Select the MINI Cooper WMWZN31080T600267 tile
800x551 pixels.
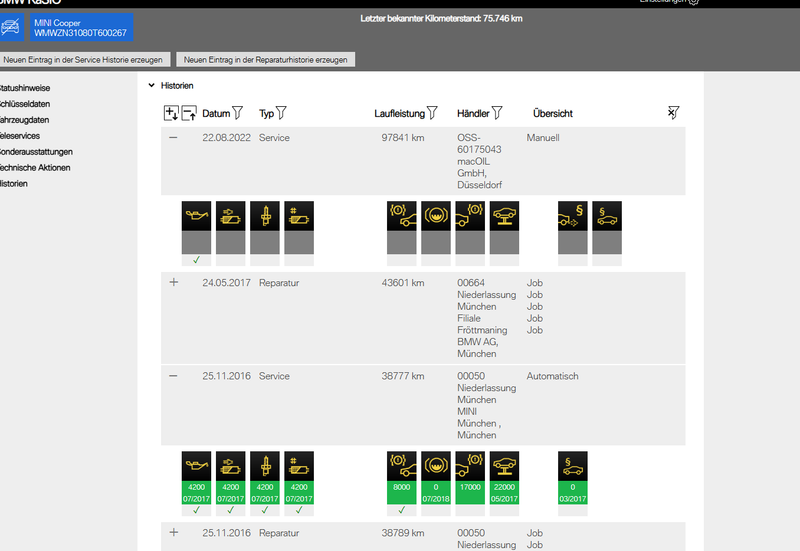point(82,27)
